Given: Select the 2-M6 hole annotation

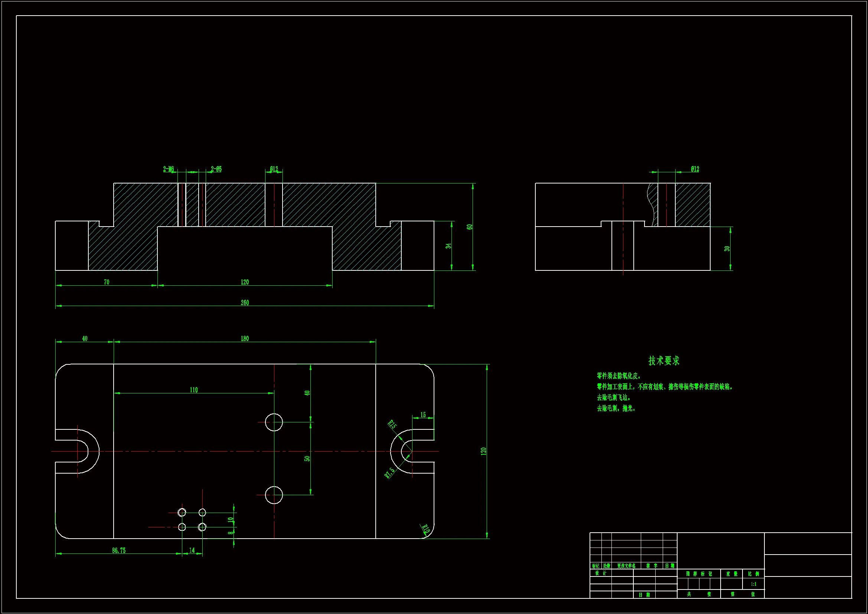Looking at the screenshot, I should tap(169, 169).
